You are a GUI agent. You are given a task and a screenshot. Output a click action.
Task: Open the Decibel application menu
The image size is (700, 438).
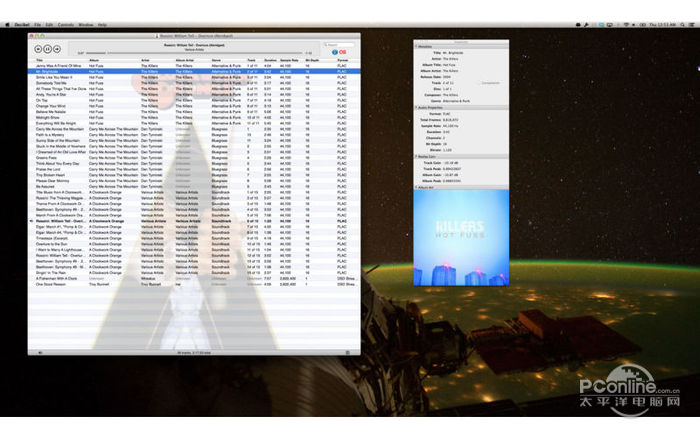pos(22,25)
